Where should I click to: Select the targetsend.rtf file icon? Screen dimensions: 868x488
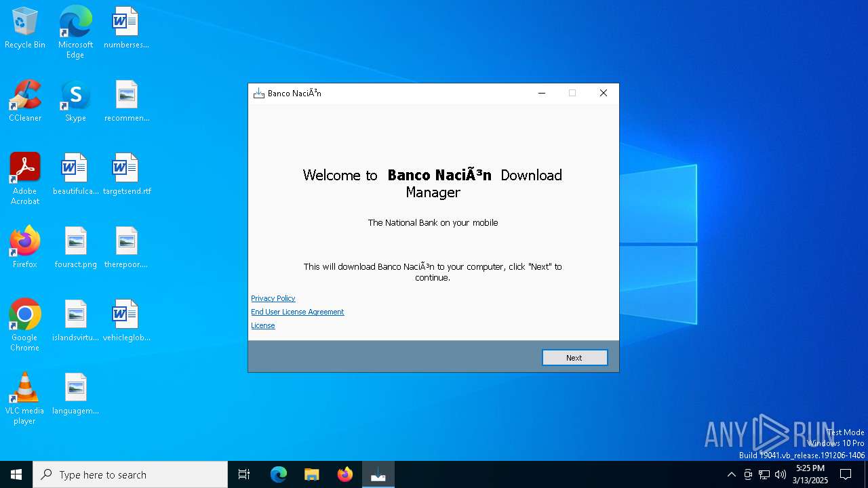(x=126, y=174)
